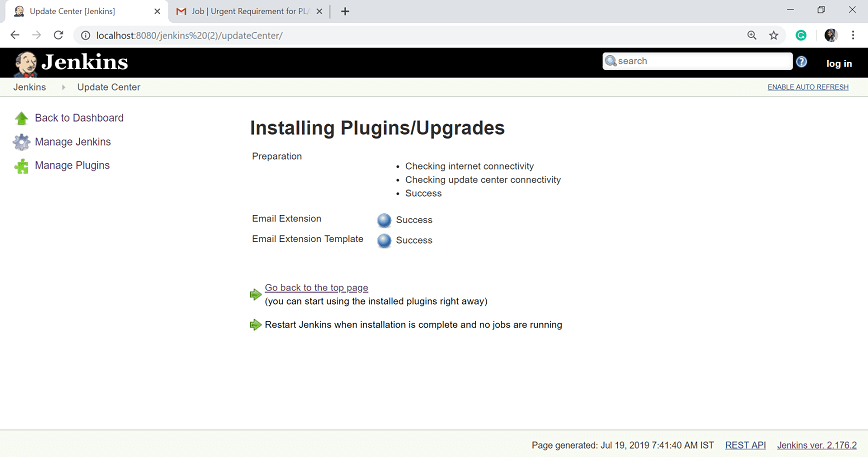Click the Manage Jenkins gear icon
Screen dimensions: 868x457
(22, 142)
